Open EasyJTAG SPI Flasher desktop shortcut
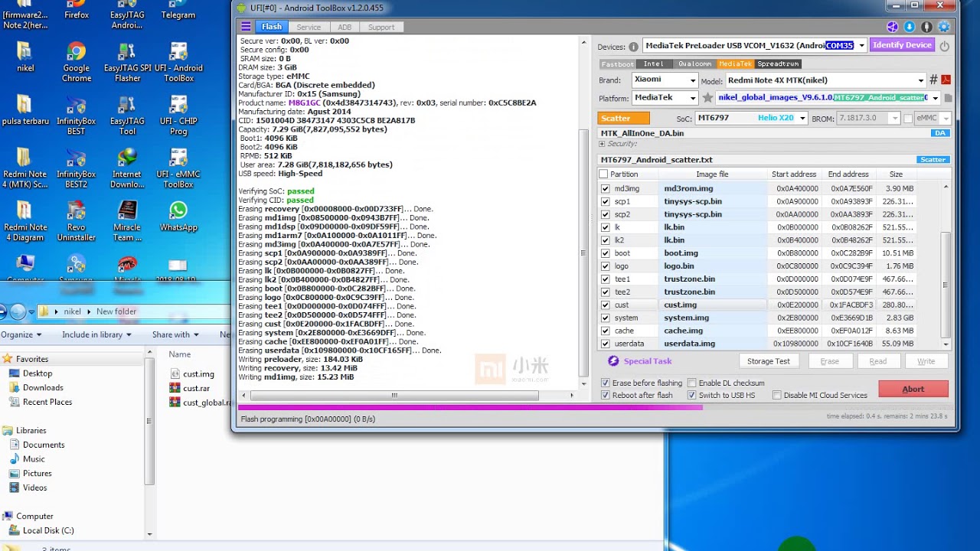980x551 pixels. pyautogui.click(x=127, y=63)
